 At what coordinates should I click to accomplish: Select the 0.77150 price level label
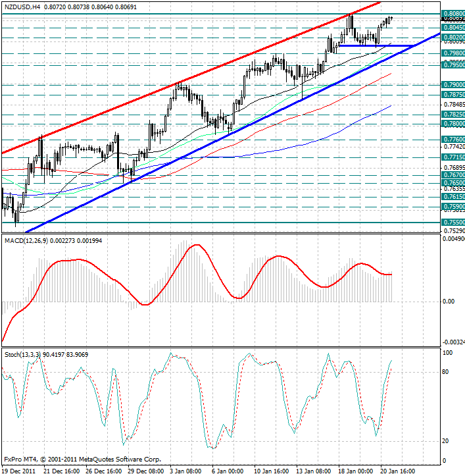pyautogui.click(x=453, y=157)
